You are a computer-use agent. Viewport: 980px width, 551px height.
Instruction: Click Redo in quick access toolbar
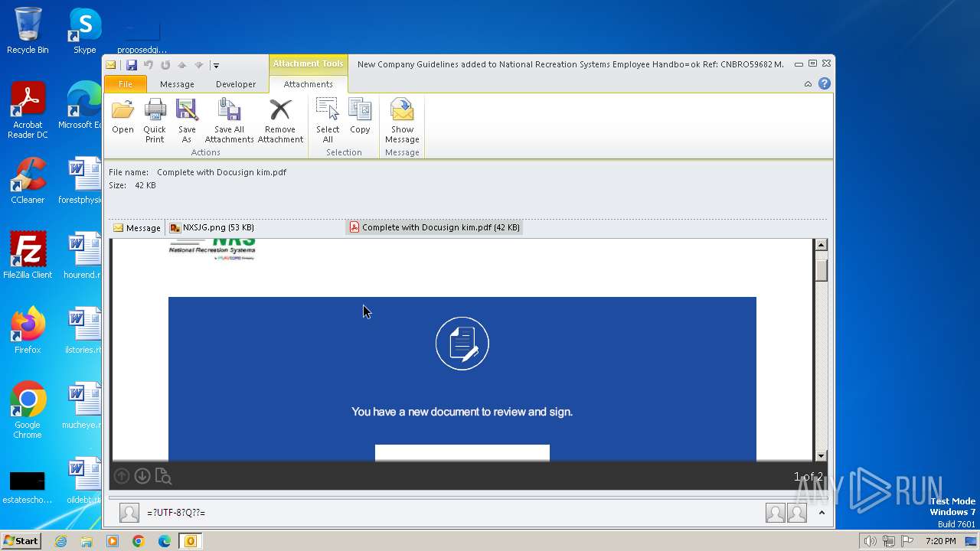165,65
